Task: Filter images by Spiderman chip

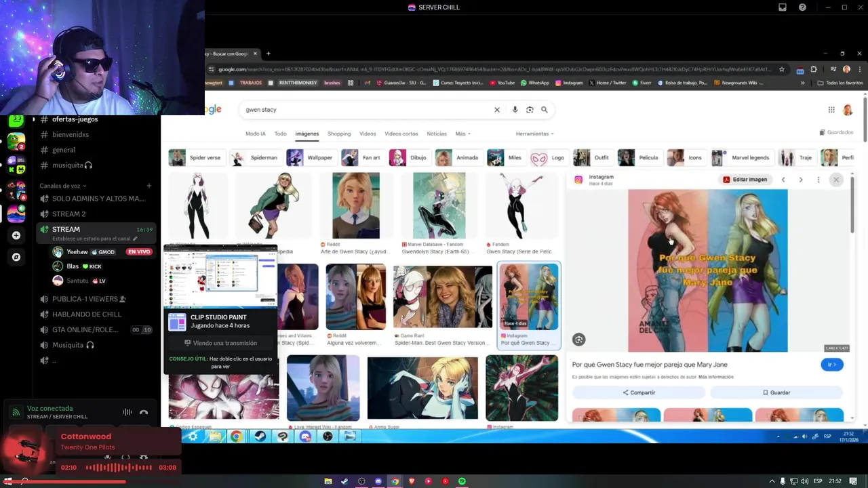Action: click(256, 157)
